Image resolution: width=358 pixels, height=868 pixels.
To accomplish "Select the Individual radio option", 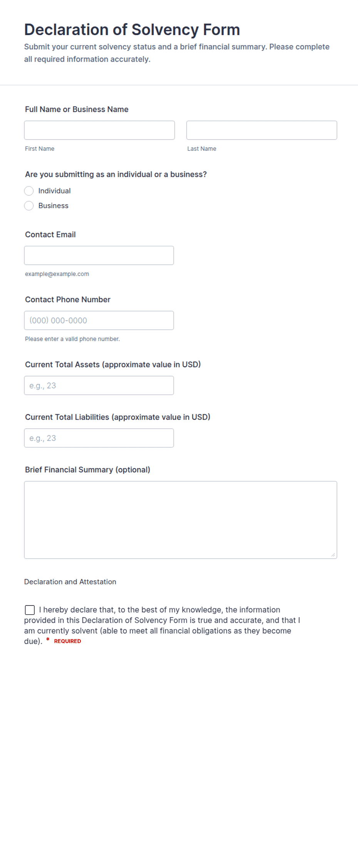I will [x=29, y=191].
